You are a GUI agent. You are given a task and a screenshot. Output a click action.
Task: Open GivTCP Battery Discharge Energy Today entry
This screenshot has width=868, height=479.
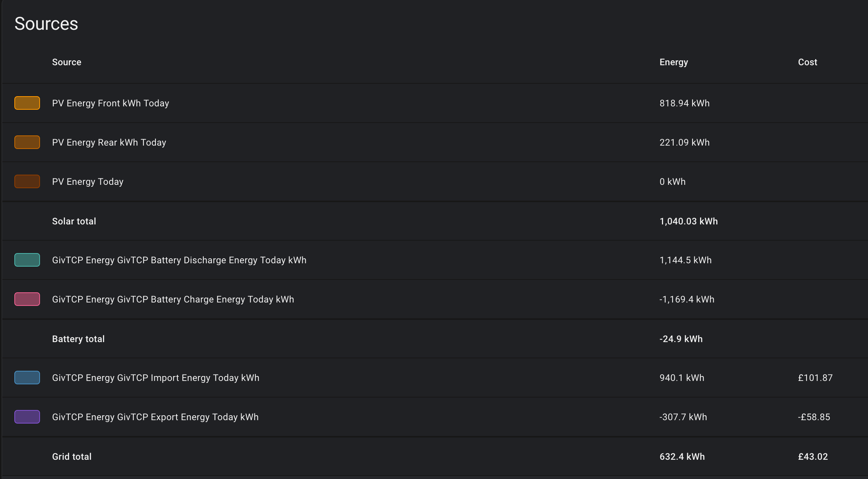coord(435,260)
